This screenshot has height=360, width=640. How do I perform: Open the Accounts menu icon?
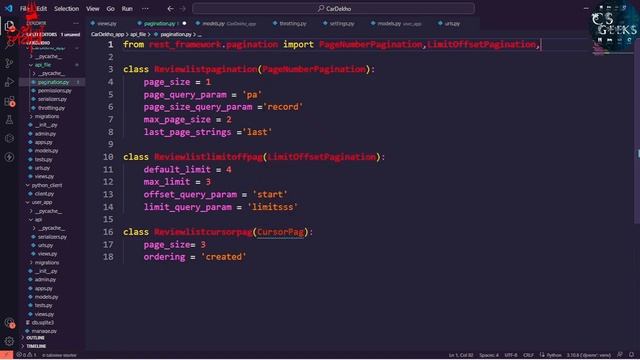9,323
